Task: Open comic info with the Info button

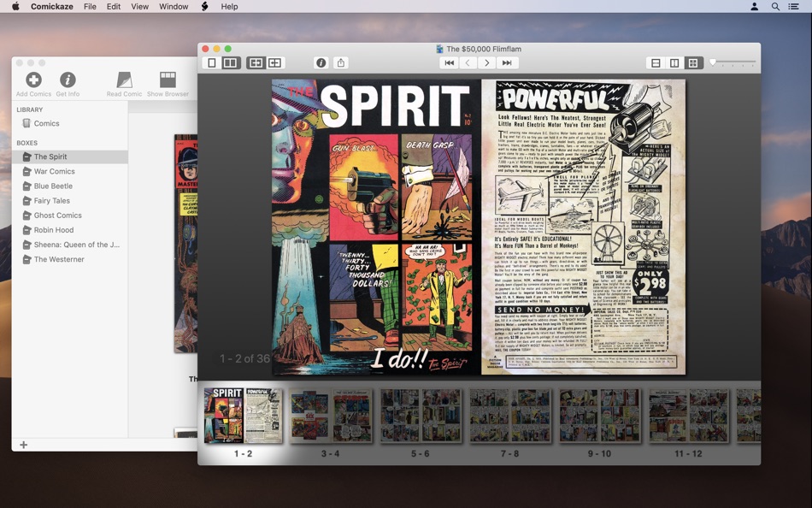Action: pyautogui.click(x=322, y=62)
